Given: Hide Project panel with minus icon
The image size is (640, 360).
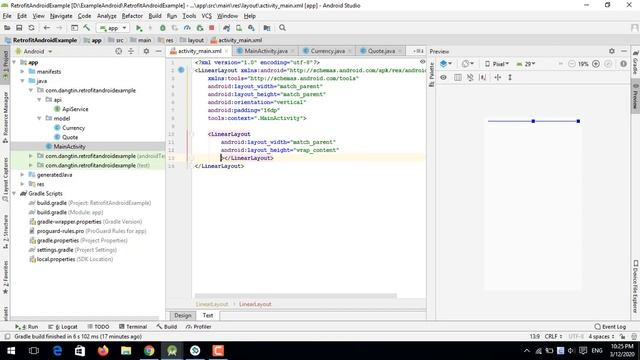Looking at the screenshot, I should (158, 51).
